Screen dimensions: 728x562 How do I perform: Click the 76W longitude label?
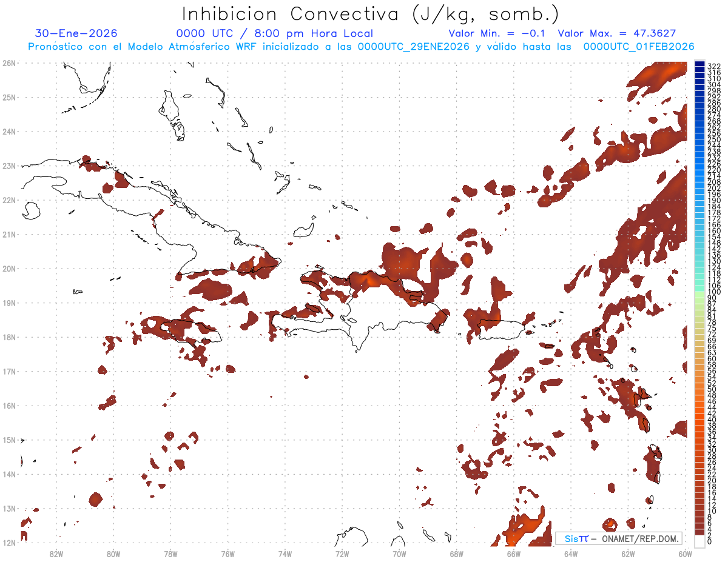point(228,554)
